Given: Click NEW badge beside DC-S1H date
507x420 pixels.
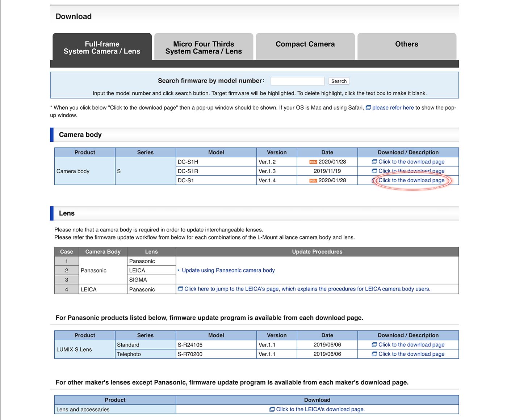Looking at the screenshot, I should [313, 162].
